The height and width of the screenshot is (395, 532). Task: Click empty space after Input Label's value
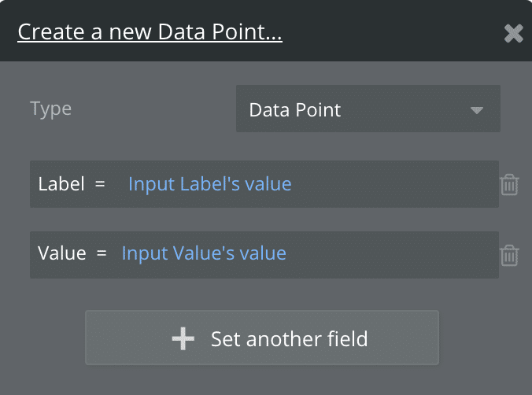tap(393, 184)
